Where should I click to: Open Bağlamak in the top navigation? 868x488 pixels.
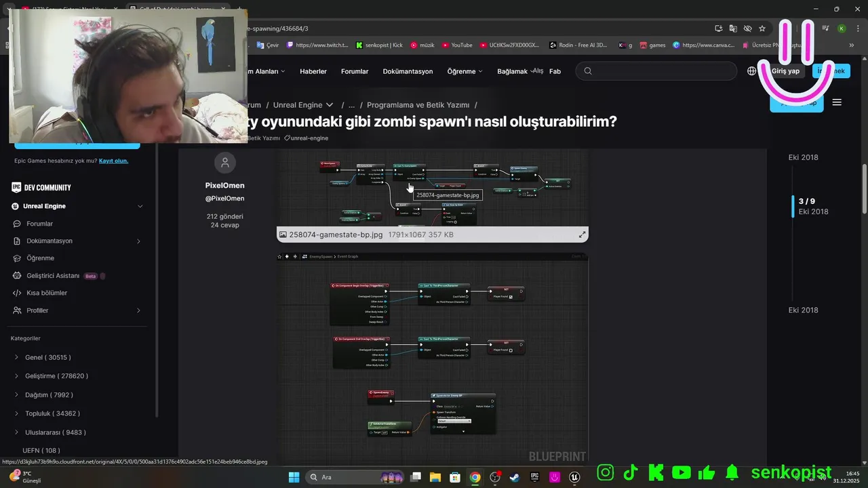click(512, 71)
